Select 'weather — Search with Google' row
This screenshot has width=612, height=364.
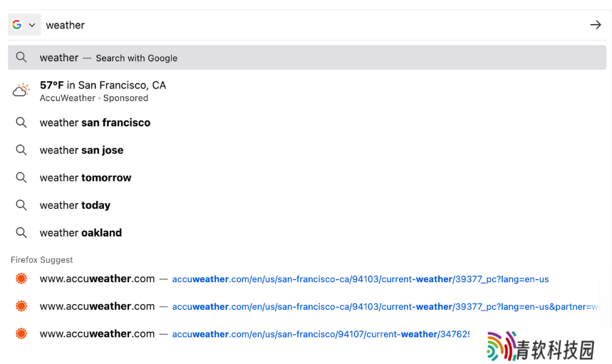(307, 58)
